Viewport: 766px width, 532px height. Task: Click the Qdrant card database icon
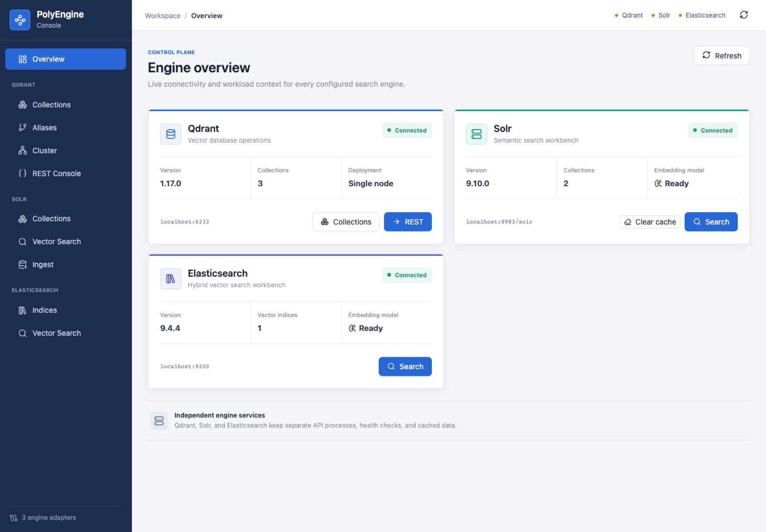[x=171, y=134]
